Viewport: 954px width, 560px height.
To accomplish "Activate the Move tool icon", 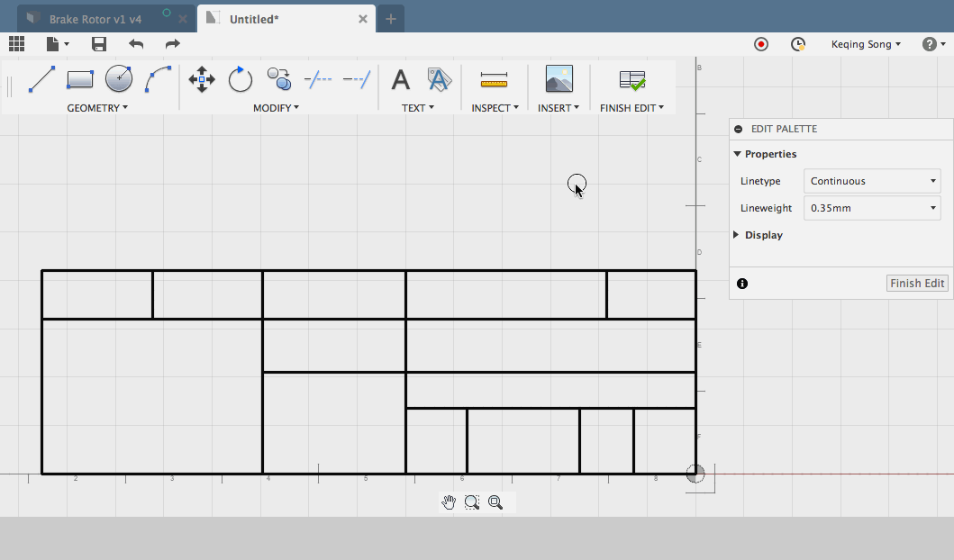I will coord(201,80).
